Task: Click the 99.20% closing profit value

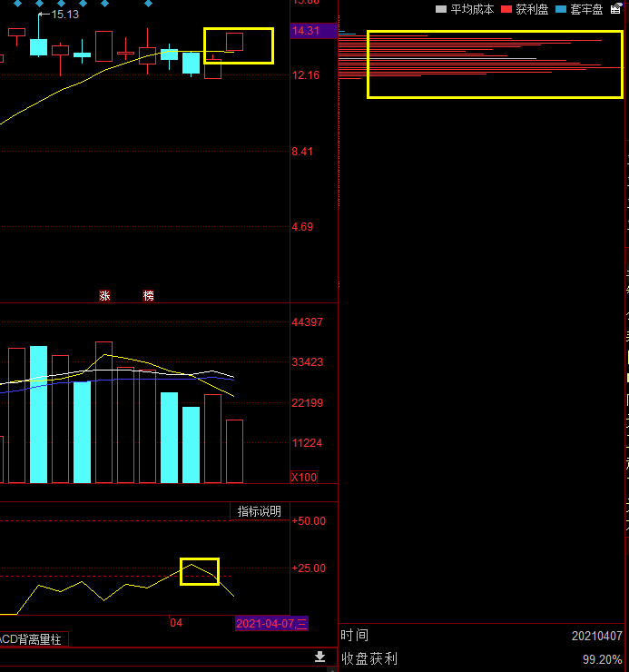Action: (x=602, y=659)
